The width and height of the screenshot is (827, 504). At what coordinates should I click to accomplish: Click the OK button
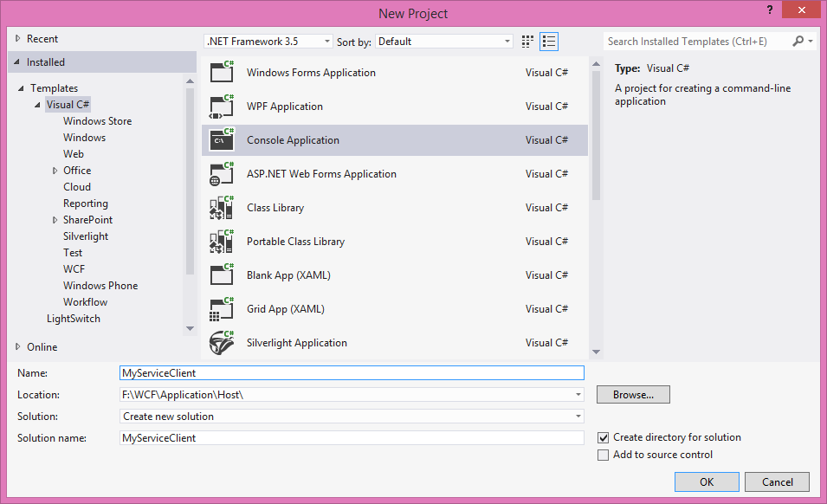pyautogui.click(x=707, y=481)
